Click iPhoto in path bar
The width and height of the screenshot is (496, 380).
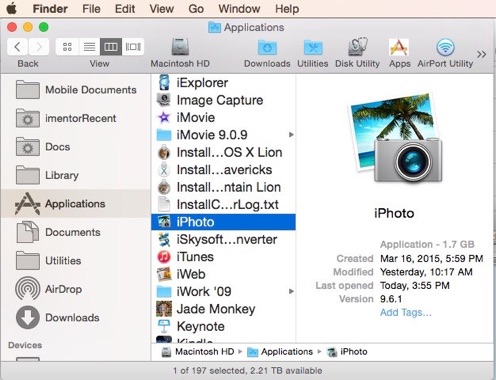coord(347,352)
